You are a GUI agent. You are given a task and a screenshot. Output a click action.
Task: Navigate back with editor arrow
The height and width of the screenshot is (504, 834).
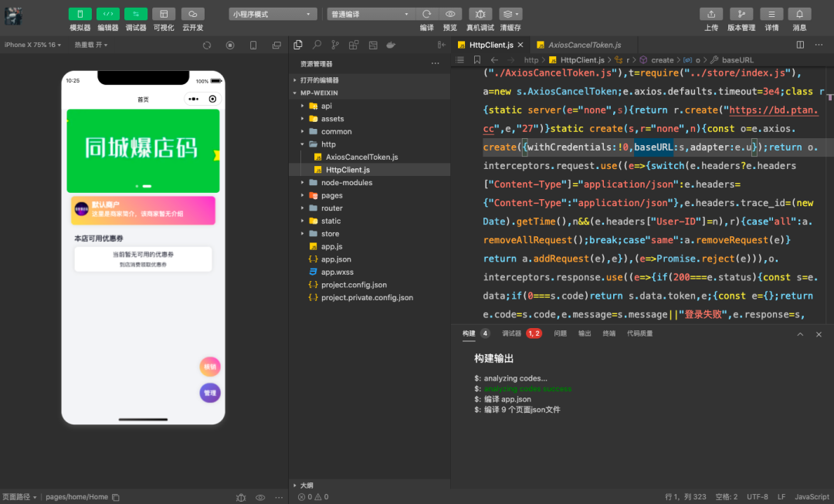tap(494, 60)
